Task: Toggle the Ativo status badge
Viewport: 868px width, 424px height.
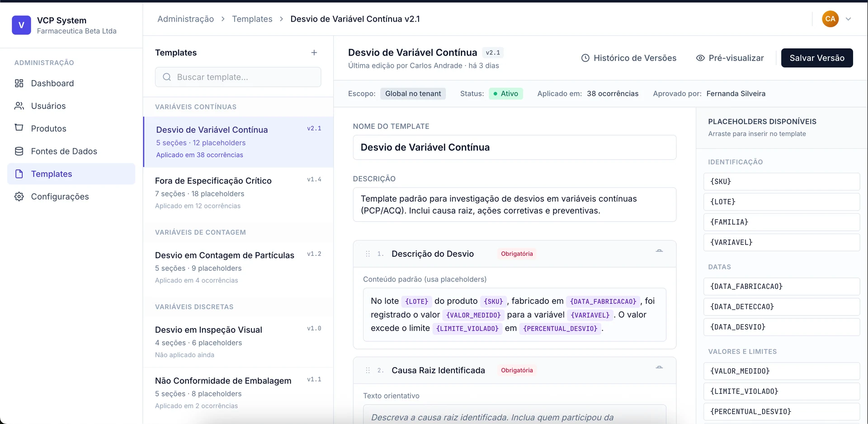Action: tap(506, 94)
